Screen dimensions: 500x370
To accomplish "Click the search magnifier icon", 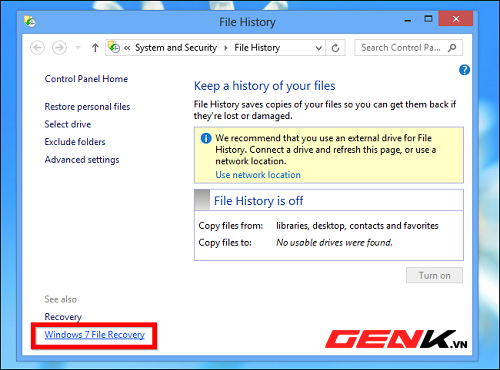I will pyautogui.click(x=452, y=48).
